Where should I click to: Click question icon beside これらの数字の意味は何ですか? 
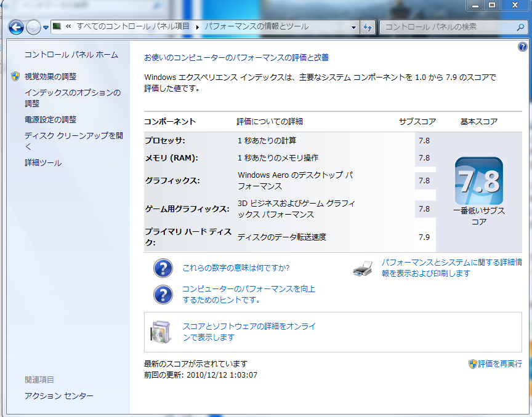(163, 268)
